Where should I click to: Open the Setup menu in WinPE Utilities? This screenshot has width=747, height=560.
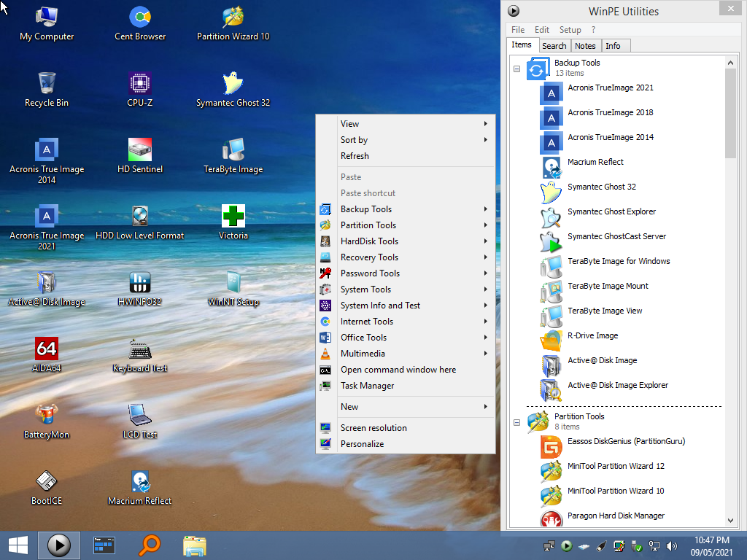pos(570,29)
